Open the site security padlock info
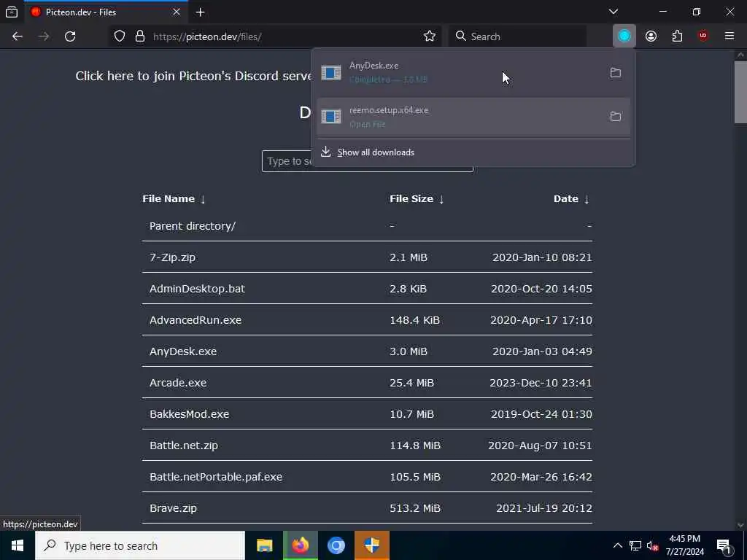 [x=139, y=36]
